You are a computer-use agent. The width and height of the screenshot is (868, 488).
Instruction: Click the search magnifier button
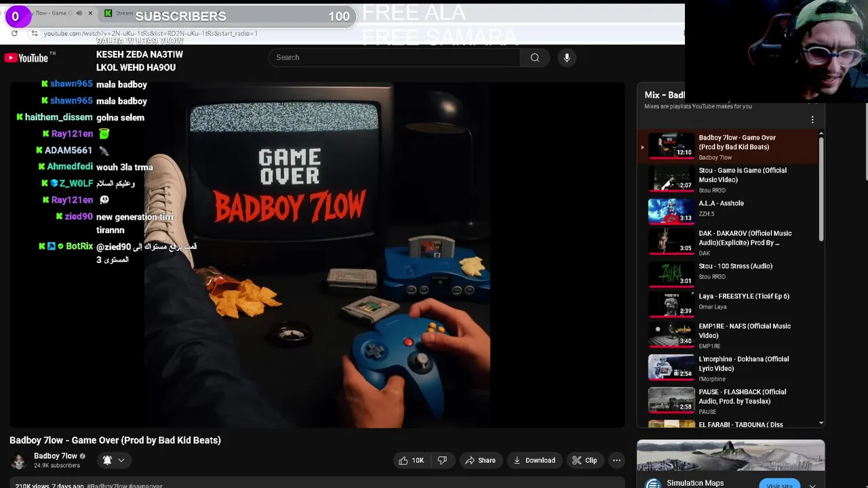[x=535, y=58]
